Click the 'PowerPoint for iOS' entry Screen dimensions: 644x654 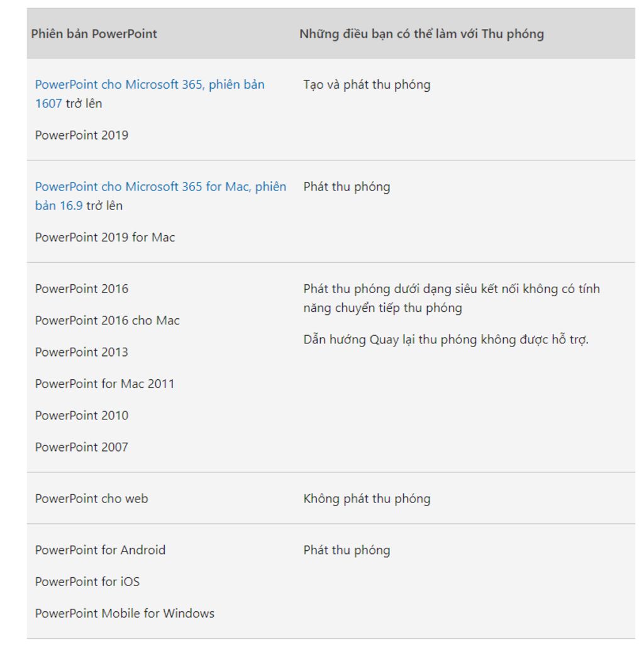pyautogui.click(x=87, y=582)
